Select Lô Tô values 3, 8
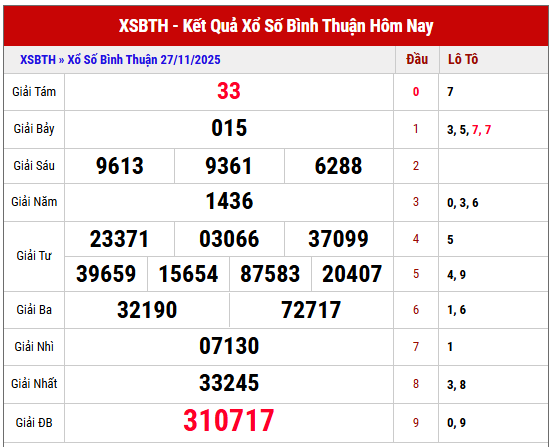Screen dimensions: 552x447 coord(457,385)
